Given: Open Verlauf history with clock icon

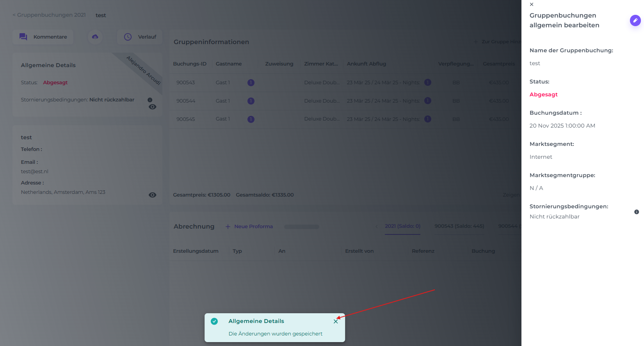Looking at the screenshot, I should (x=140, y=37).
